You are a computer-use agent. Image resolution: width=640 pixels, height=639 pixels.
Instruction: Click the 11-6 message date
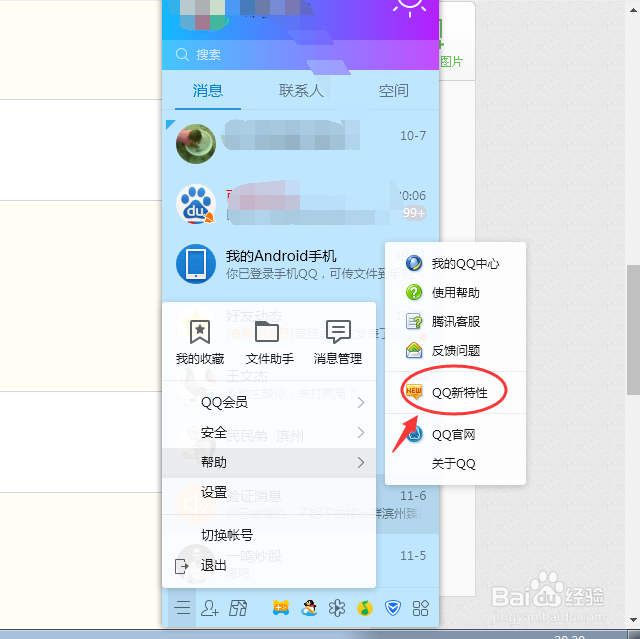coord(413,496)
